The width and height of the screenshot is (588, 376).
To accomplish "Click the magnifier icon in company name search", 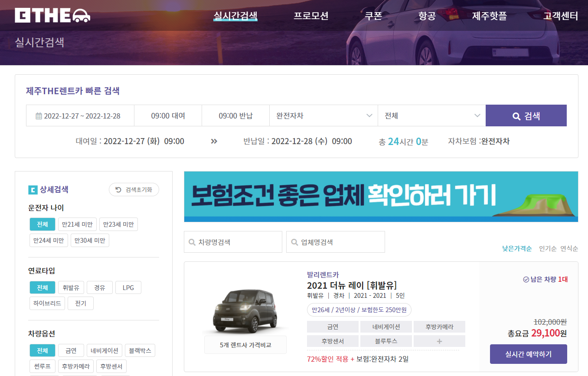I will pos(294,242).
